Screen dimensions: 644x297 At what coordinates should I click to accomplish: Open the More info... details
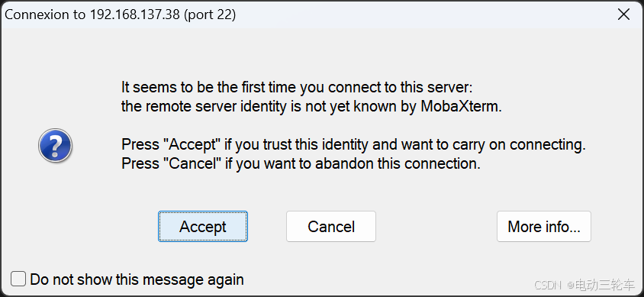coord(544,226)
